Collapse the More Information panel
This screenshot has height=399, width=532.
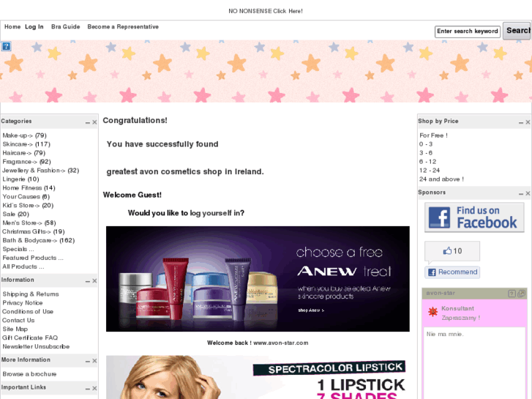point(88,361)
